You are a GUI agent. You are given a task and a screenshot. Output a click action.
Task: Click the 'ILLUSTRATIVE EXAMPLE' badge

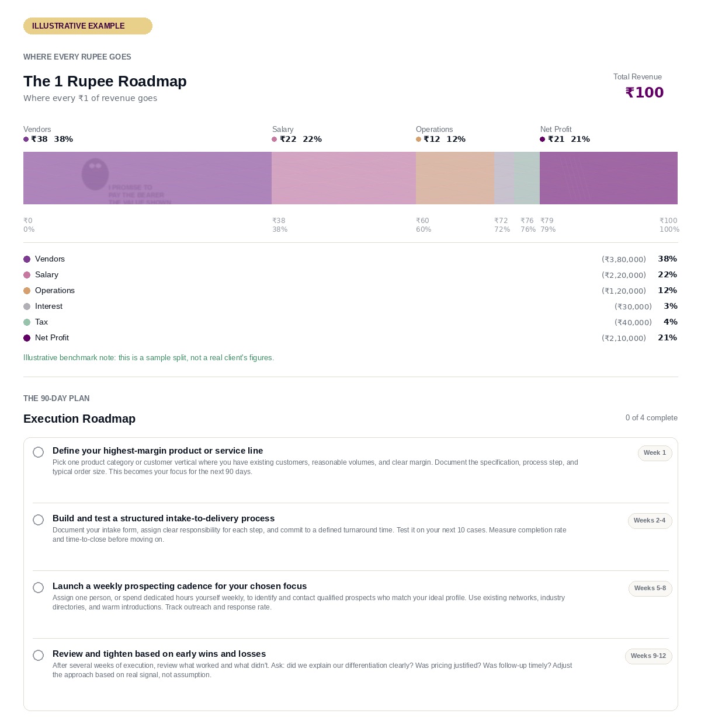tap(88, 26)
